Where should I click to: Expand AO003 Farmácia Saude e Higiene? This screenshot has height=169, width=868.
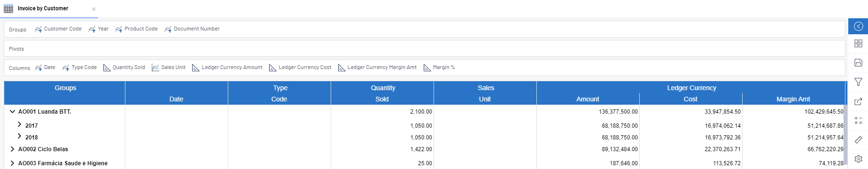tap(13, 163)
